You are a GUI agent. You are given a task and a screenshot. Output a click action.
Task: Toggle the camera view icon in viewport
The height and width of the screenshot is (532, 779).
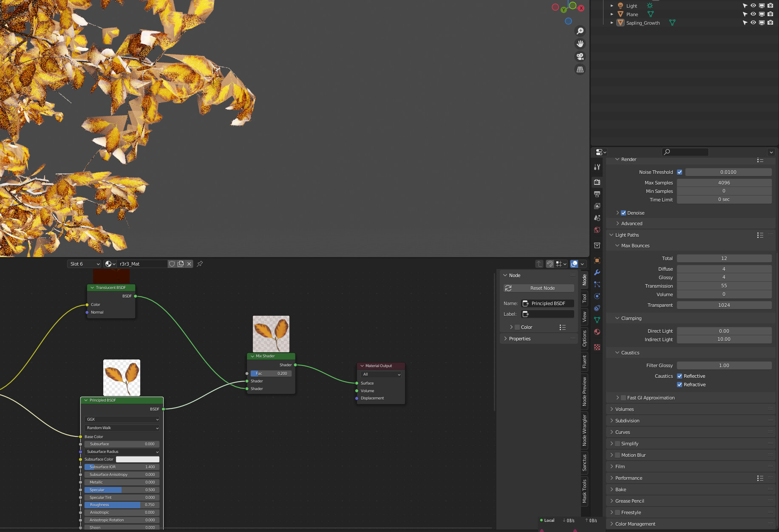point(580,56)
